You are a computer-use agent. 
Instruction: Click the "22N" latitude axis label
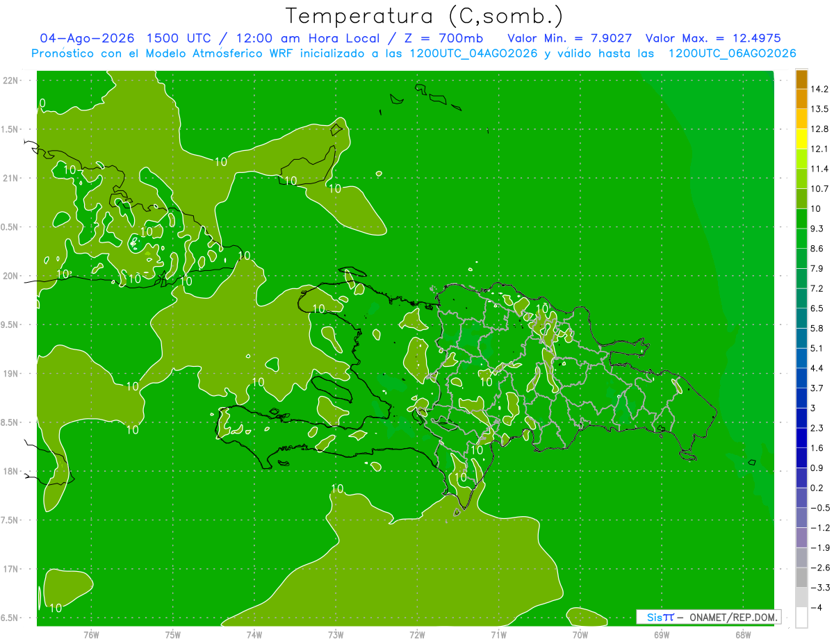11,81
